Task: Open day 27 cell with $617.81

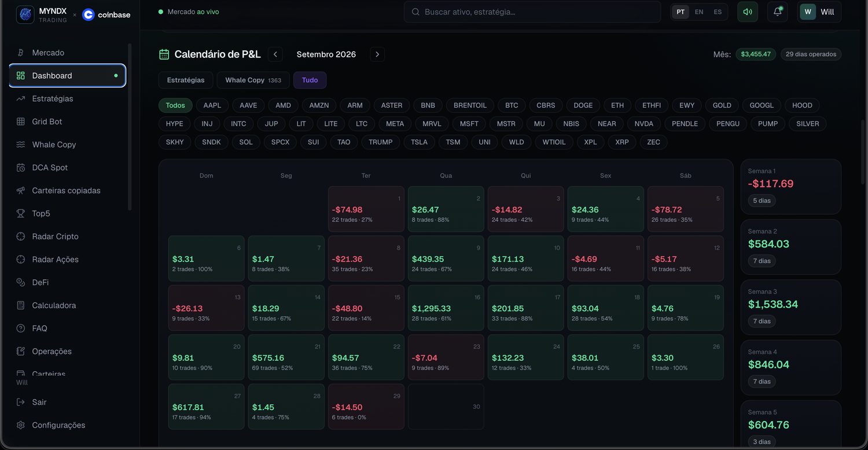Action: pyautogui.click(x=207, y=408)
